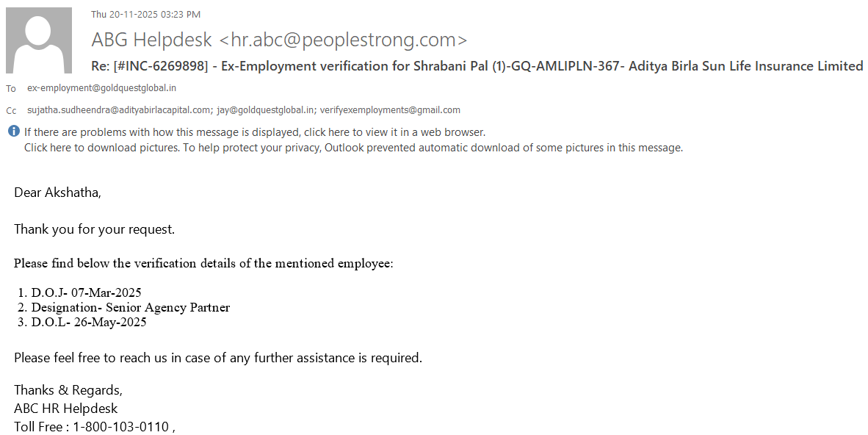Click the "Cc" field label
Image resolution: width=868 pixels, height=435 pixels.
coord(11,111)
